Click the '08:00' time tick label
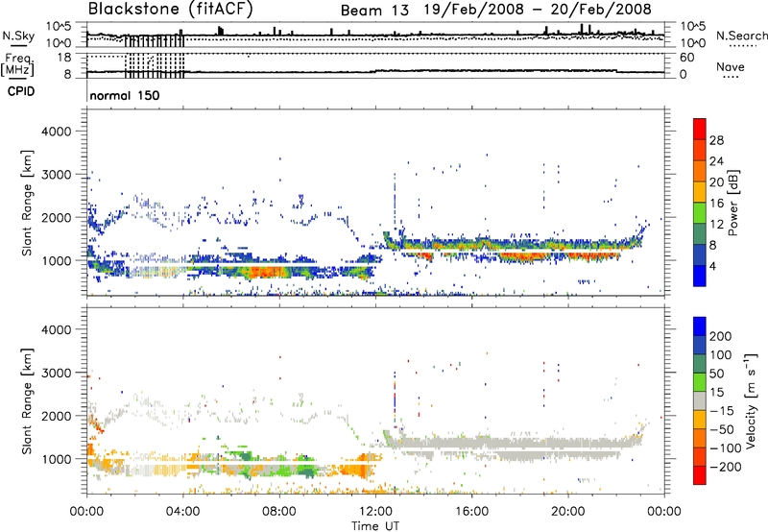Viewport: 768px width, 532px height. [x=279, y=512]
